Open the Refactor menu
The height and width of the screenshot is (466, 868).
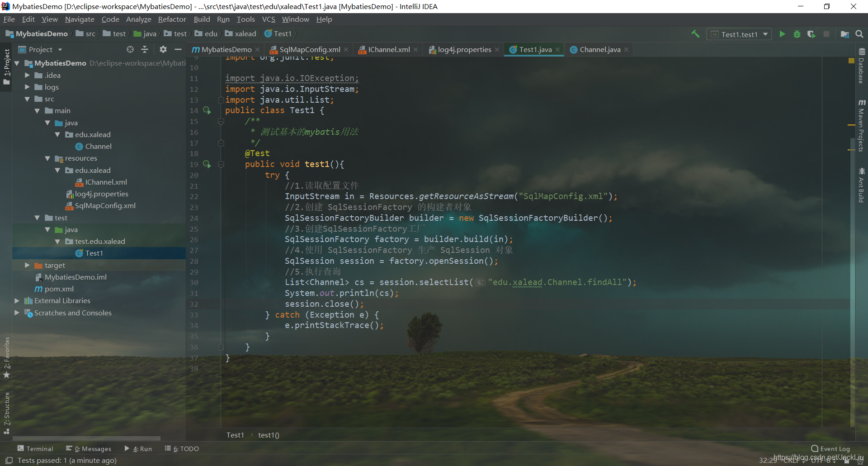click(x=172, y=19)
